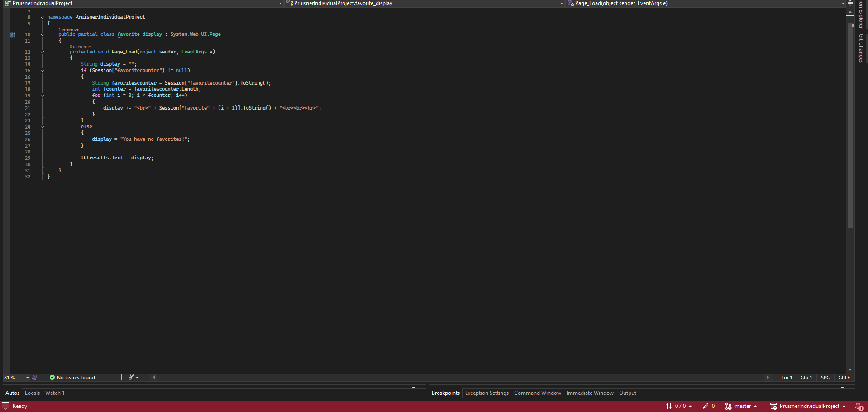Click 'String display = "";' on line 14
Screen dimensions: 868x412
[x=109, y=64]
